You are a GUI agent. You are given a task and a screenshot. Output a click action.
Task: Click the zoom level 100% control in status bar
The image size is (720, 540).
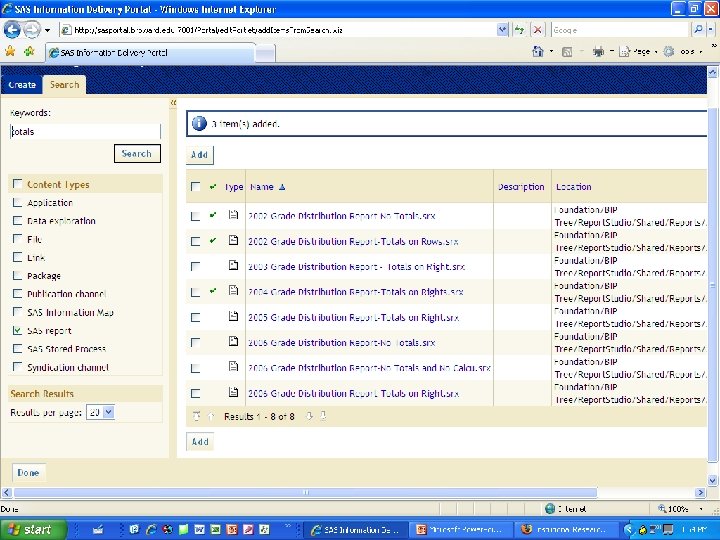680,508
